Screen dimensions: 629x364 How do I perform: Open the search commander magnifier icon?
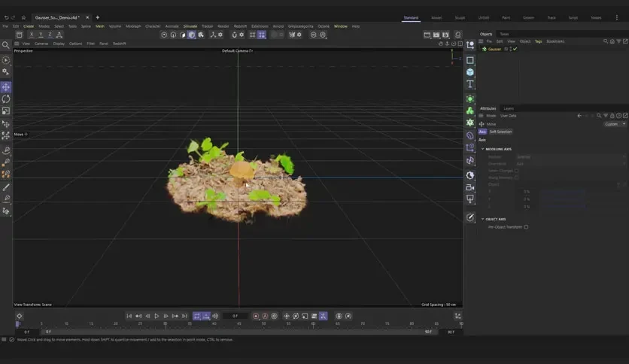(x=5, y=45)
